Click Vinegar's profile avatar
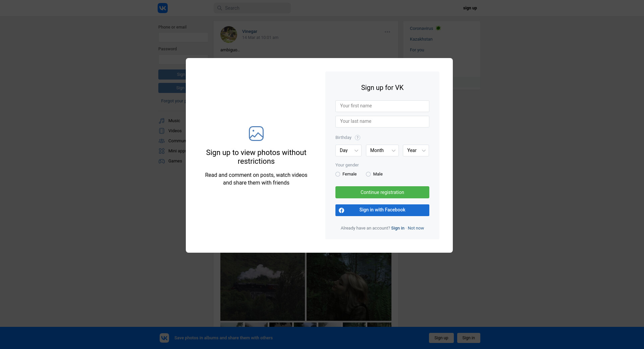This screenshot has height=349, width=644. click(229, 35)
